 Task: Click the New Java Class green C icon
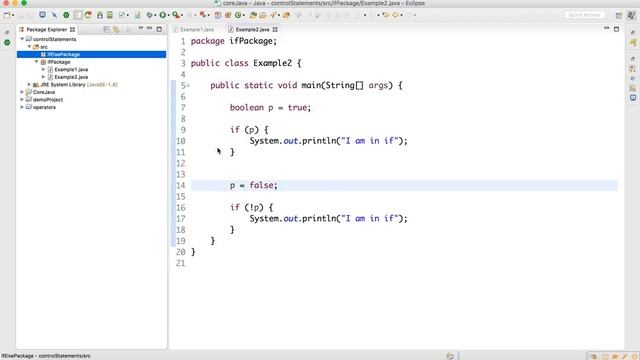pos(238,15)
